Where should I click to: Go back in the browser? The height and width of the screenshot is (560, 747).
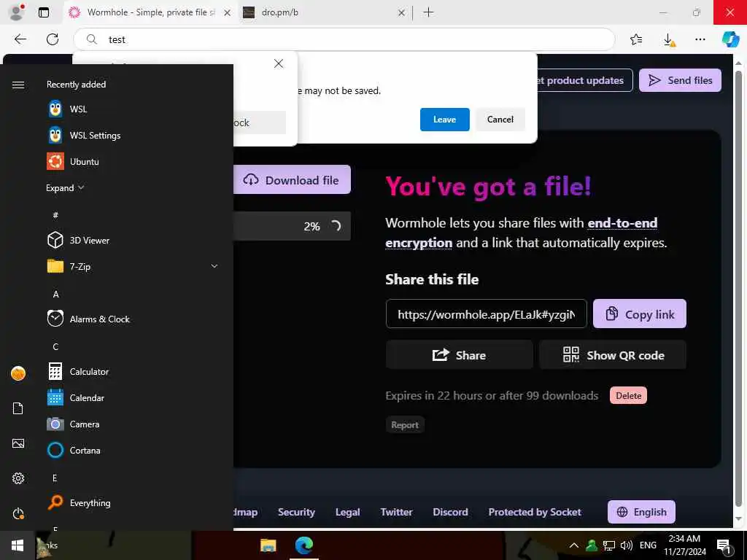pyautogui.click(x=20, y=39)
